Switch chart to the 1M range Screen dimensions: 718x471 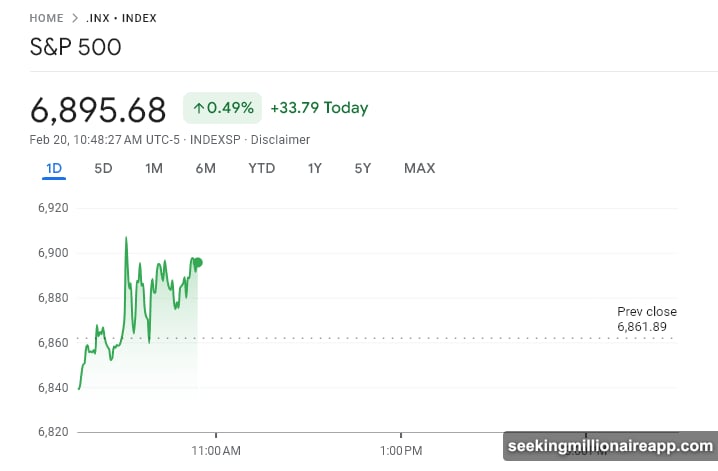tap(154, 168)
